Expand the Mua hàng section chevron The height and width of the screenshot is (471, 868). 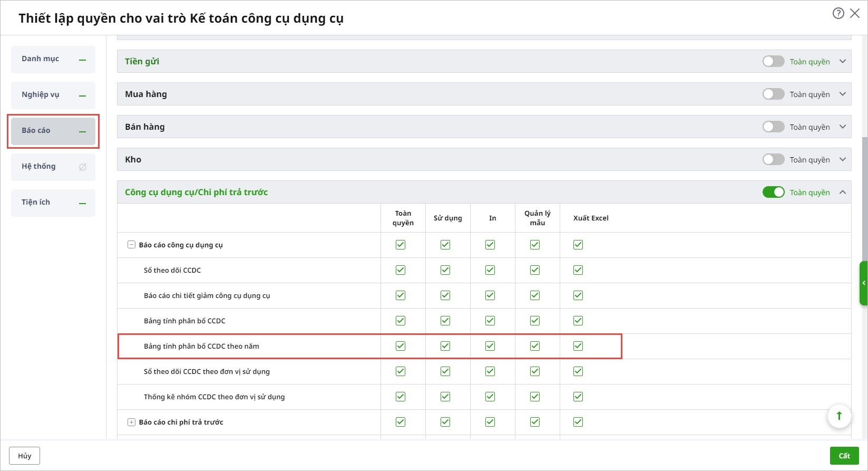(843, 94)
